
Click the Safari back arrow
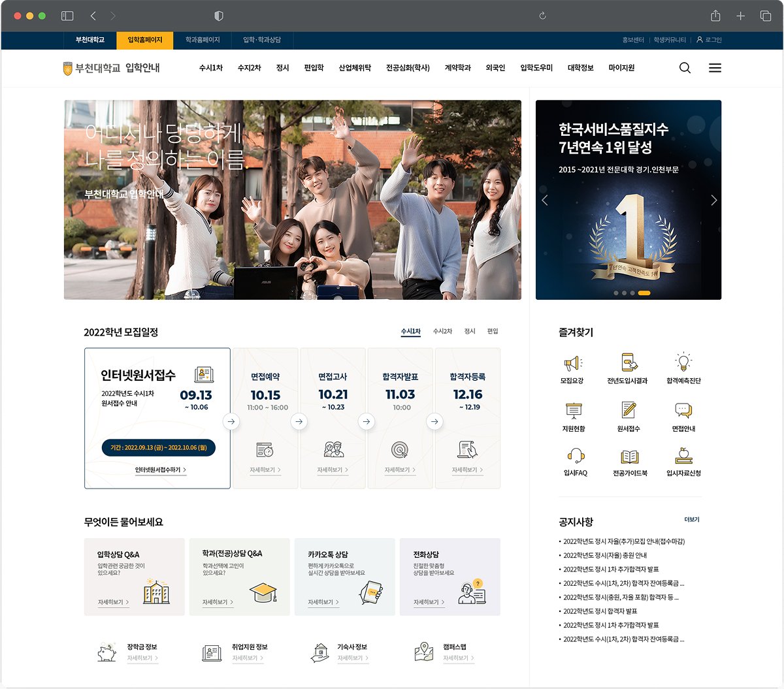pyautogui.click(x=93, y=16)
